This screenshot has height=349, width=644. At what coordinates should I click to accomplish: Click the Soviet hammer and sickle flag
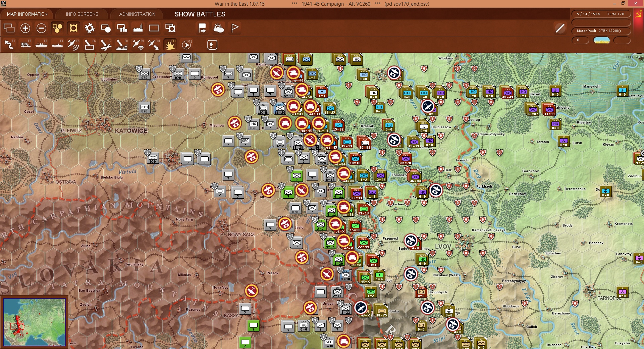tap(638, 14)
